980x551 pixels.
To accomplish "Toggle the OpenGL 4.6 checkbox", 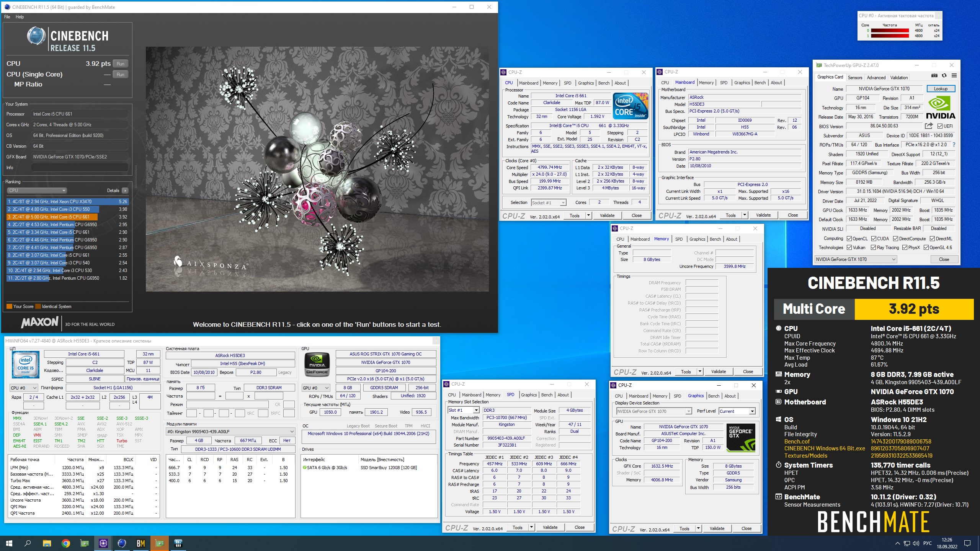I will point(926,248).
